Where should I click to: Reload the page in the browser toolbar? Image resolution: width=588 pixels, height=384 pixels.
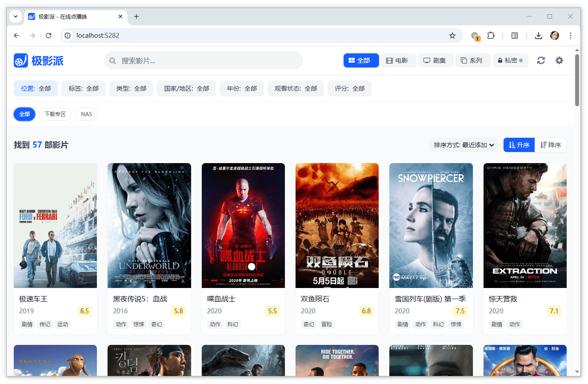tap(48, 36)
